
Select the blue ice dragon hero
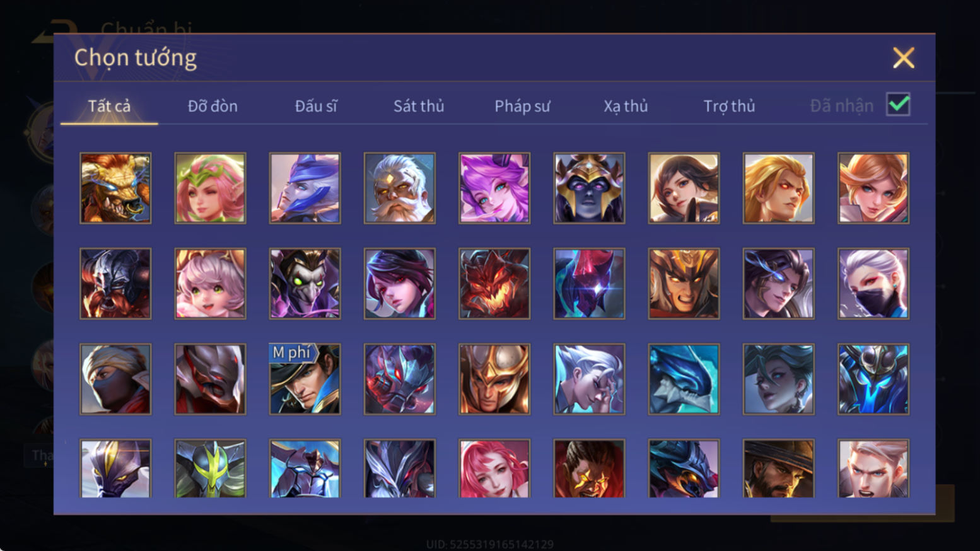click(x=684, y=379)
